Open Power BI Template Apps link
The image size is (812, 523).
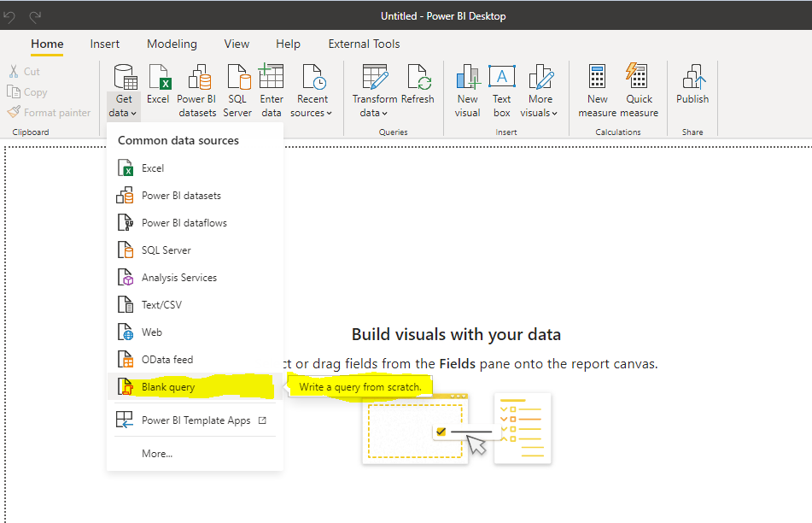coord(196,420)
